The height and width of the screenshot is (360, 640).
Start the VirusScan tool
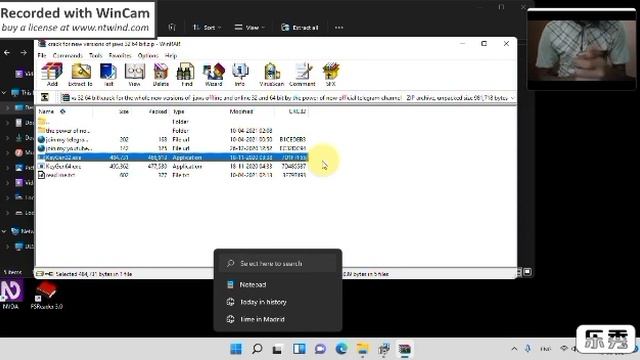pyautogui.click(x=271, y=75)
